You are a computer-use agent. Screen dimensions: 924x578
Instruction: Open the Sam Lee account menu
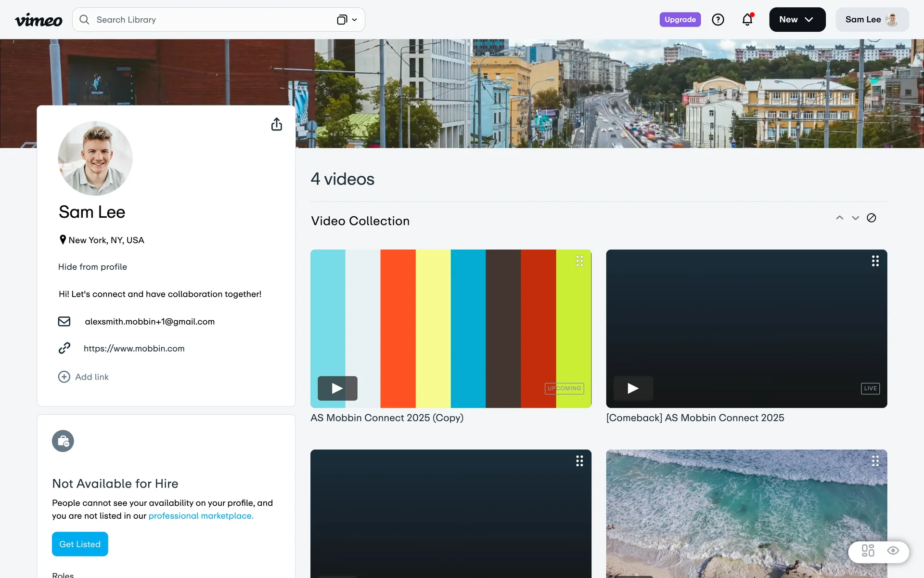pyautogui.click(x=872, y=20)
